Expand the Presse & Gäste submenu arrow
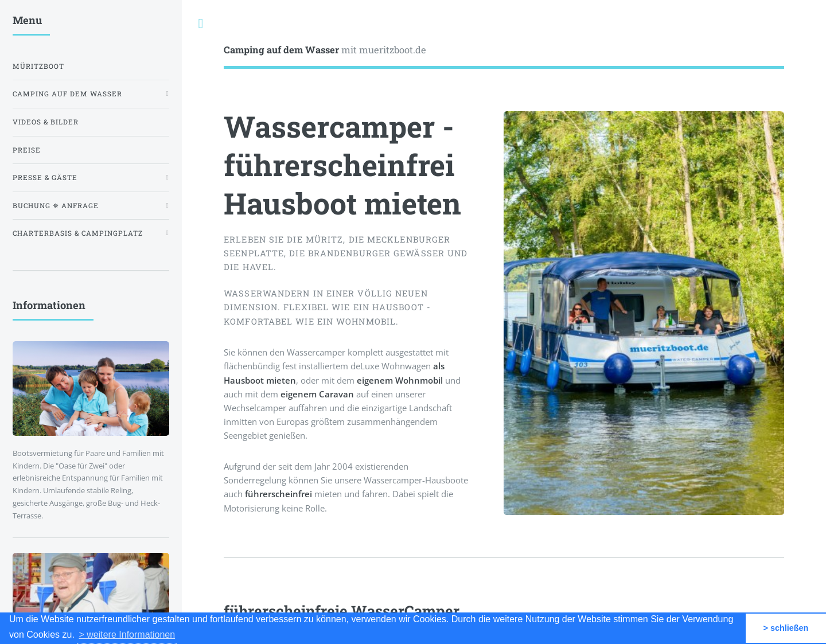 [167, 177]
